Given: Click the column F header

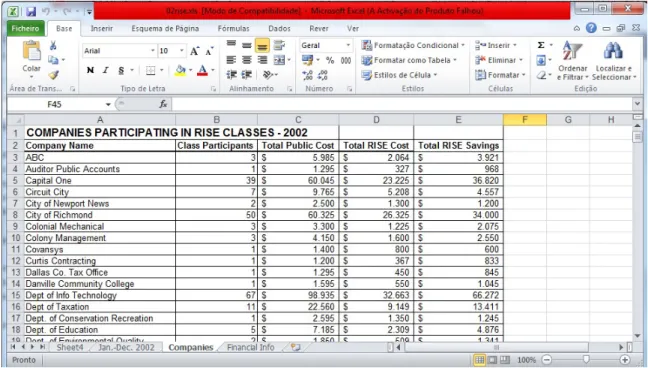Looking at the screenshot, I should pos(525,120).
